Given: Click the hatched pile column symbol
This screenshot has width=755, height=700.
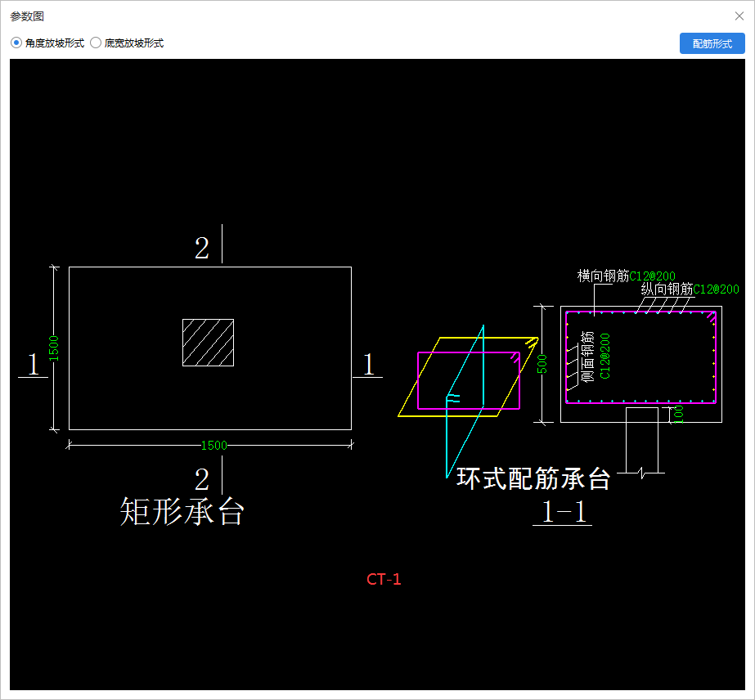Looking at the screenshot, I should [208, 341].
